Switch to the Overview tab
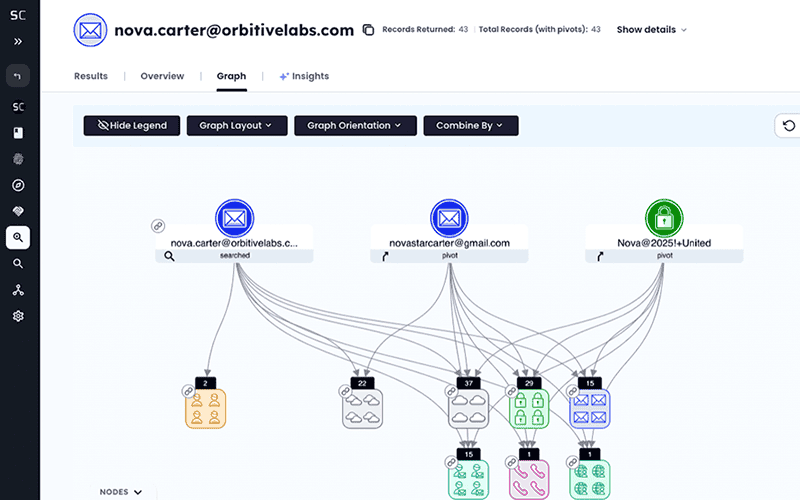 tap(162, 76)
